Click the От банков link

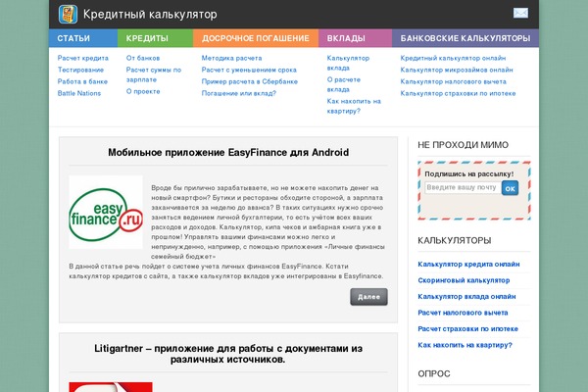click(143, 58)
